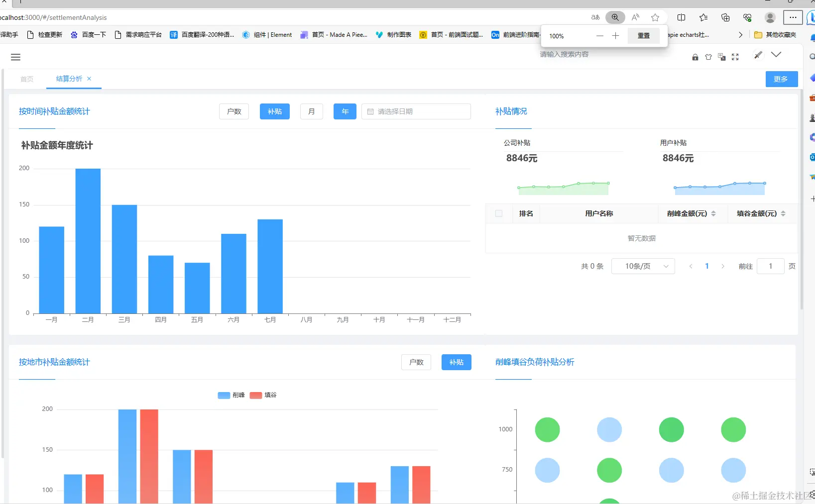Viewport: 815px width, 504px height.
Task: Click the 排名 column header
Action: [x=526, y=213]
